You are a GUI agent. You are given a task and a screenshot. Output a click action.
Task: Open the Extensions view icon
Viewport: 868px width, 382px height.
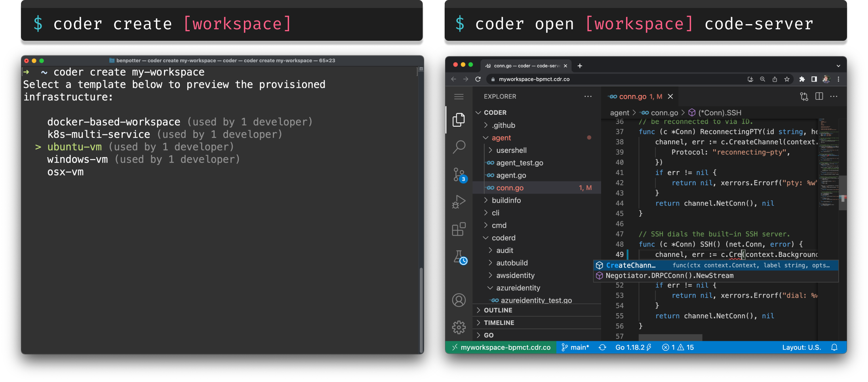tap(459, 229)
